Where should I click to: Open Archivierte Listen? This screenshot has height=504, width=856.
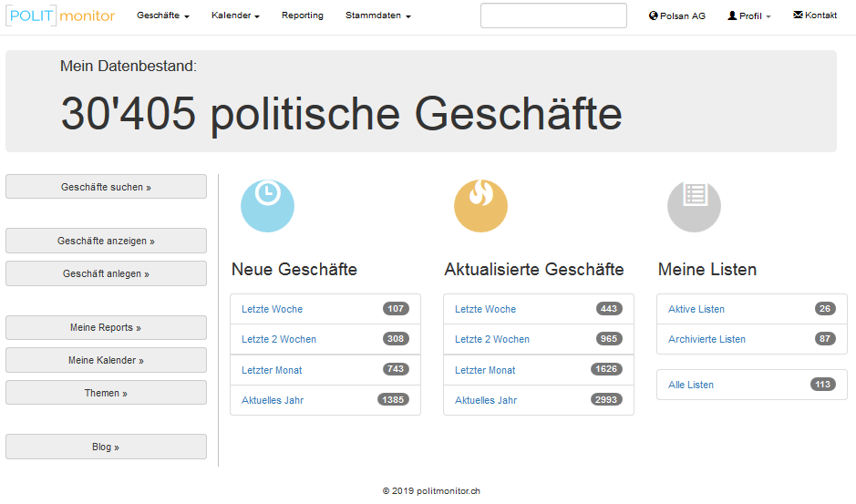[x=752, y=339]
